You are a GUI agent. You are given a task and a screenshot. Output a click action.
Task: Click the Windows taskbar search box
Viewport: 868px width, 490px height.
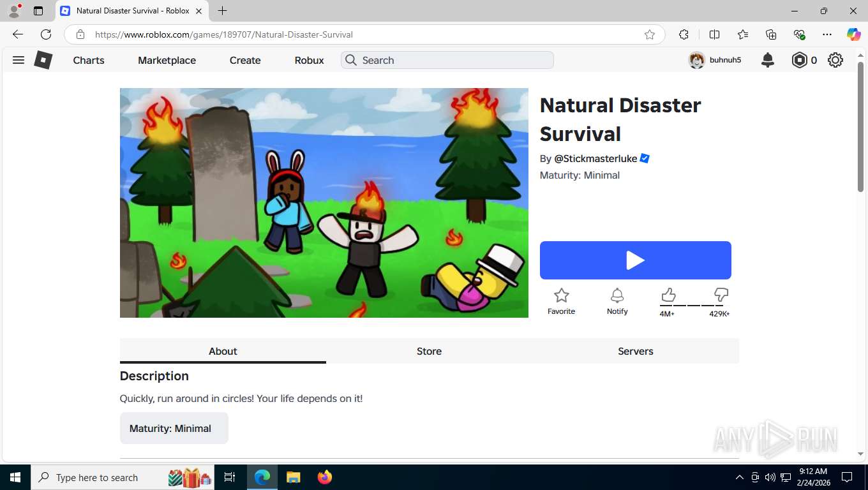coord(123,477)
